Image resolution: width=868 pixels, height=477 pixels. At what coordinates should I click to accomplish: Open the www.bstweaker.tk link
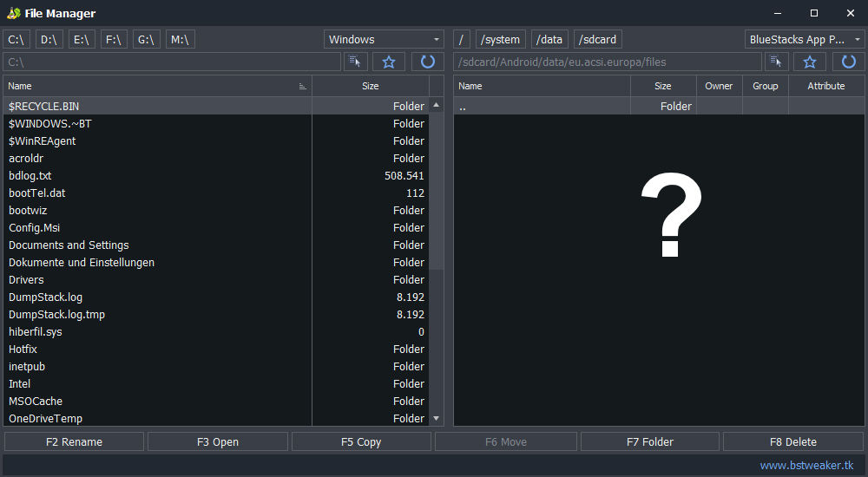tap(806, 466)
